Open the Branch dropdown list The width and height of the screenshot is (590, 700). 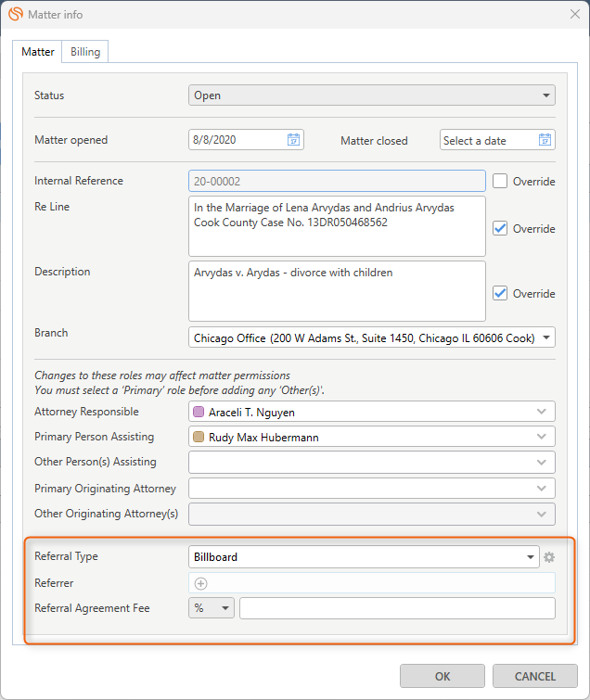coord(546,338)
